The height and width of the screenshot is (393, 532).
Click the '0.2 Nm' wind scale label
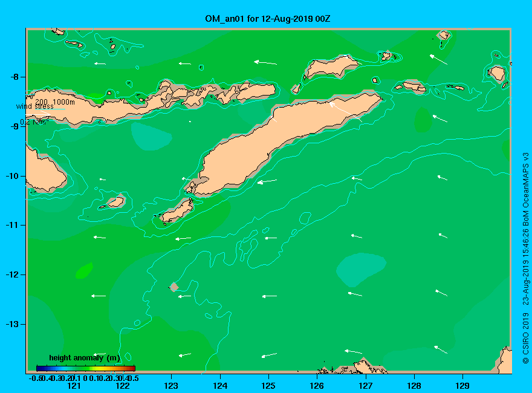pyautogui.click(x=34, y=122)
